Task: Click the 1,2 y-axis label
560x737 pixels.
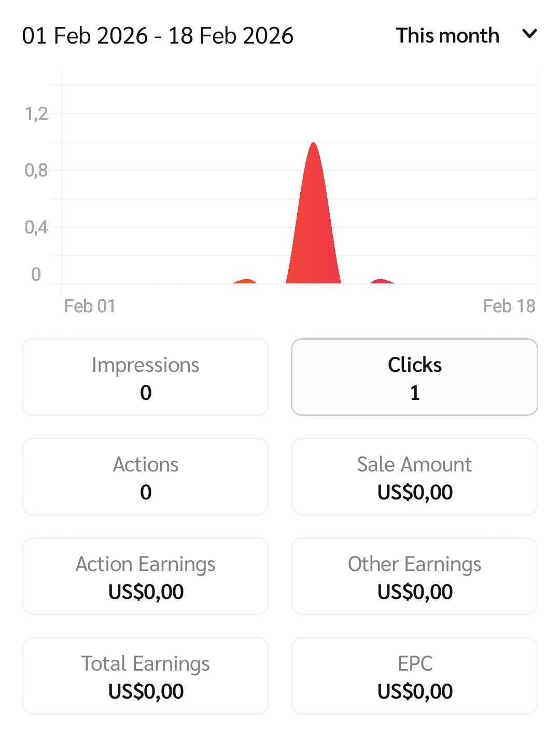Action: click(36, 114)
